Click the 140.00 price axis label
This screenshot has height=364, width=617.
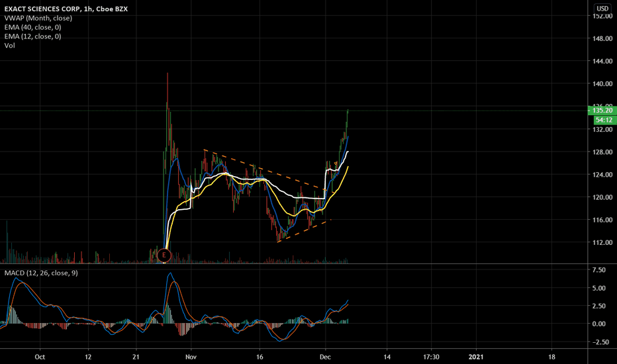pyautogui.click(x=602, y=84)
